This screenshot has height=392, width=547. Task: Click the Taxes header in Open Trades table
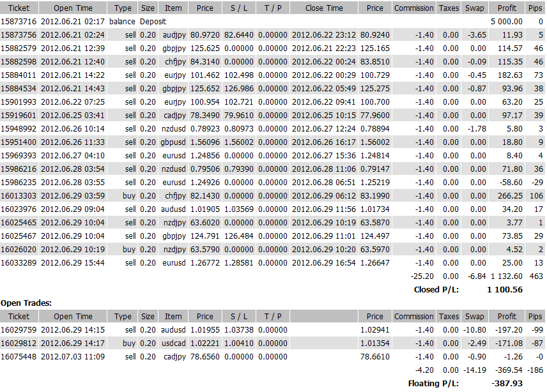pyautogui.click(x=449, y=317)
